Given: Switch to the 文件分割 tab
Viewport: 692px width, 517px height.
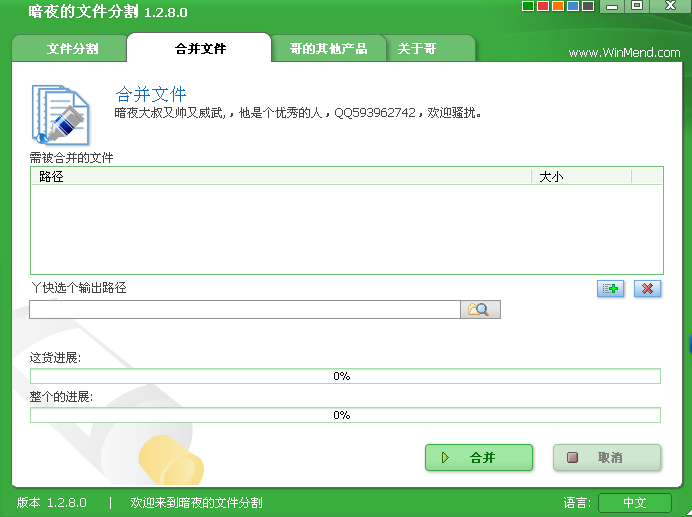Looking at the screenshot, I should click(x=71, y=48).
